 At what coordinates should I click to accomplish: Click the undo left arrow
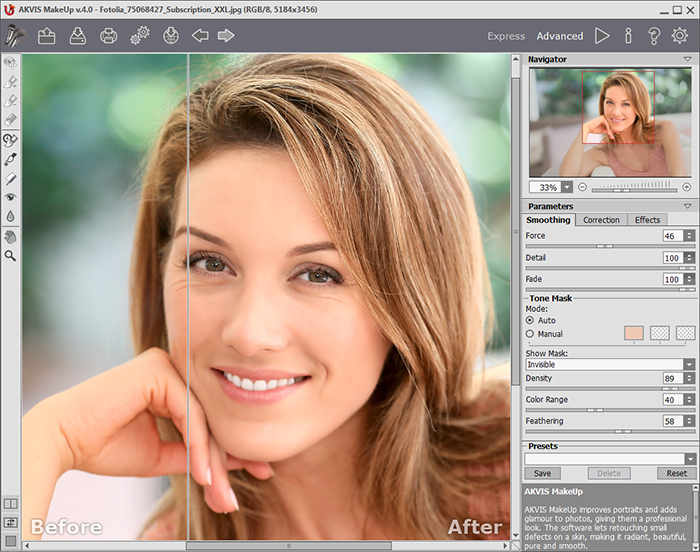coord(200,36)
